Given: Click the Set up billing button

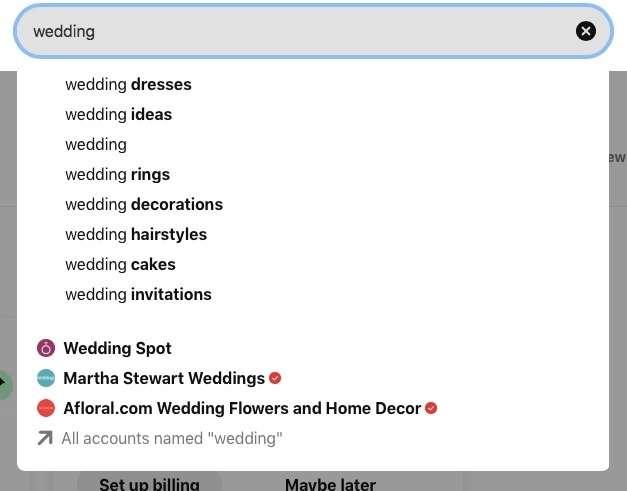Looking at the screenshot, I should point(149,484).
